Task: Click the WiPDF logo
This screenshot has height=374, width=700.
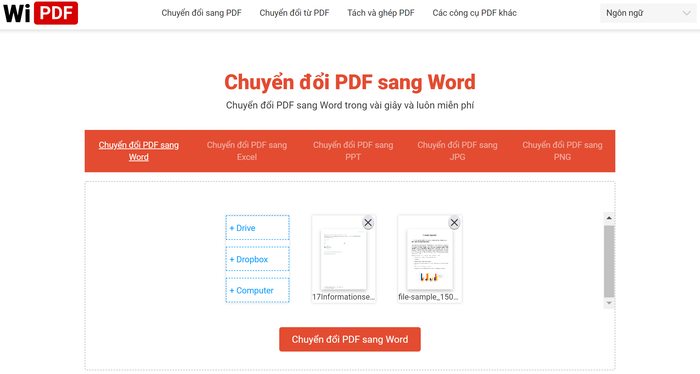Action: coord(40,13)
